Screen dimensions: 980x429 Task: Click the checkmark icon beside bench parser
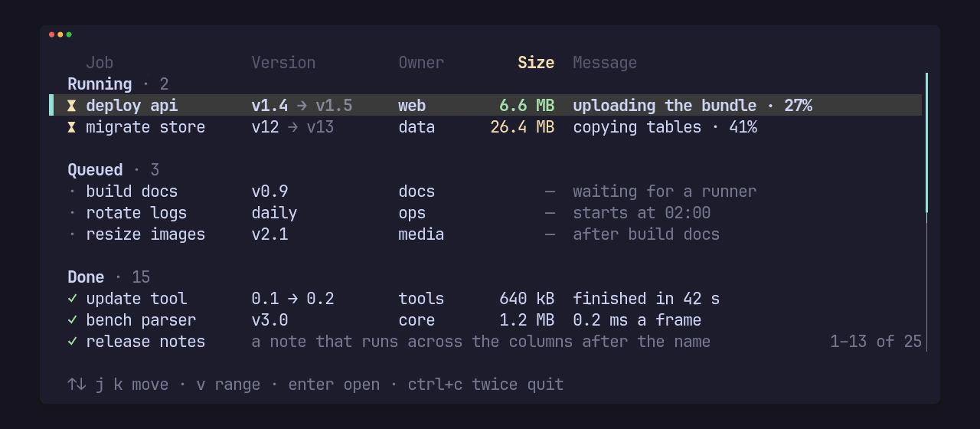[72, 320]
